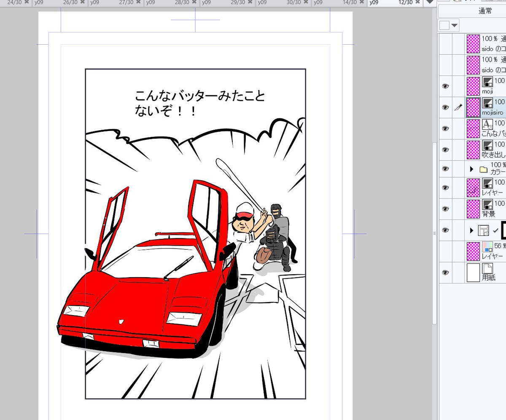Click the こんなバッターみたこと text on canvas
The image size is (506, 420).
tap(200, 96)
